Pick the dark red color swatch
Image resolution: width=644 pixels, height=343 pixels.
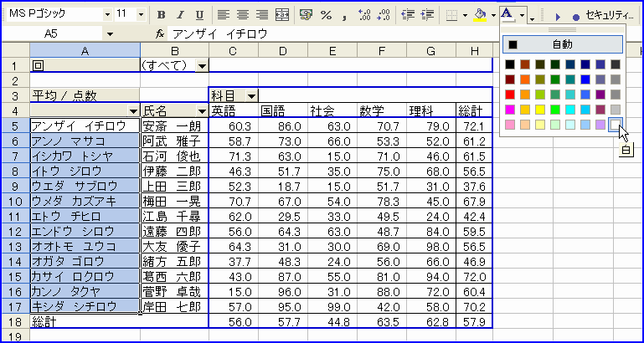[x=510, y=79]
